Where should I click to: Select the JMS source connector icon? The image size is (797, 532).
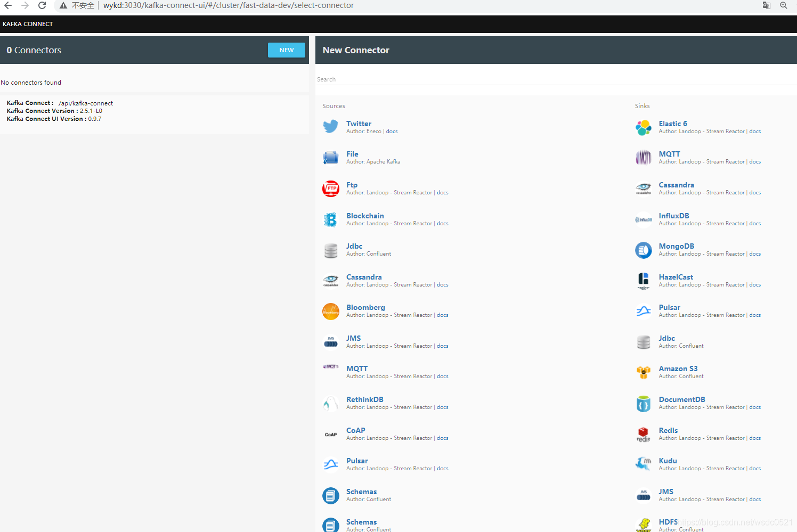click(x=331, y=342)
